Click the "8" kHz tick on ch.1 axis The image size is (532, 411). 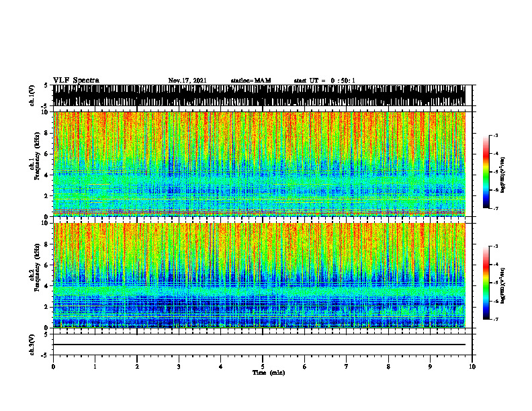click(47, 133)
